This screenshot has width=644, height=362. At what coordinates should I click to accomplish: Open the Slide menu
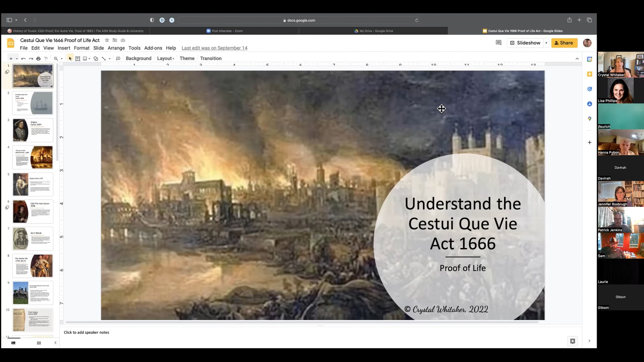99,48
